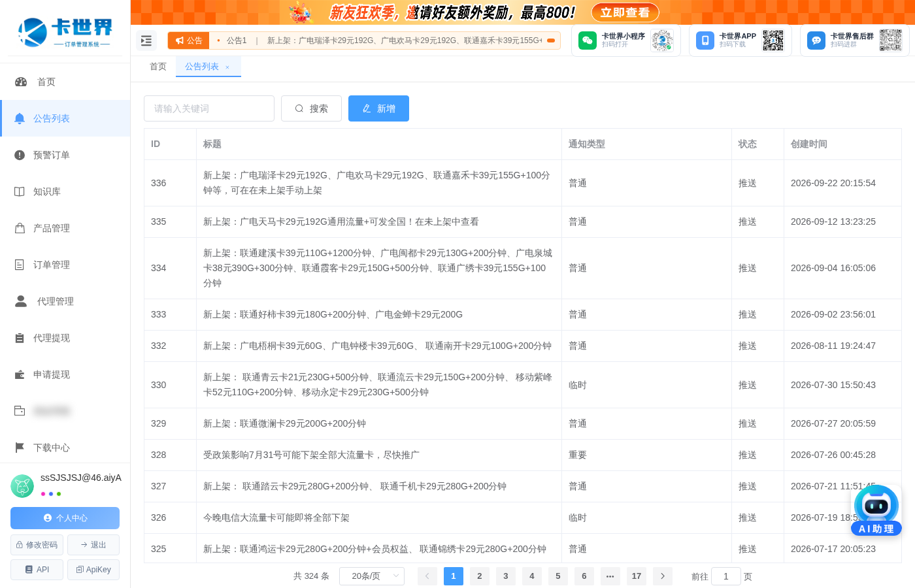Click the next page arrow
Viewport: 915px width, 588px height.
pyautogui.click(x=663, y=576)
